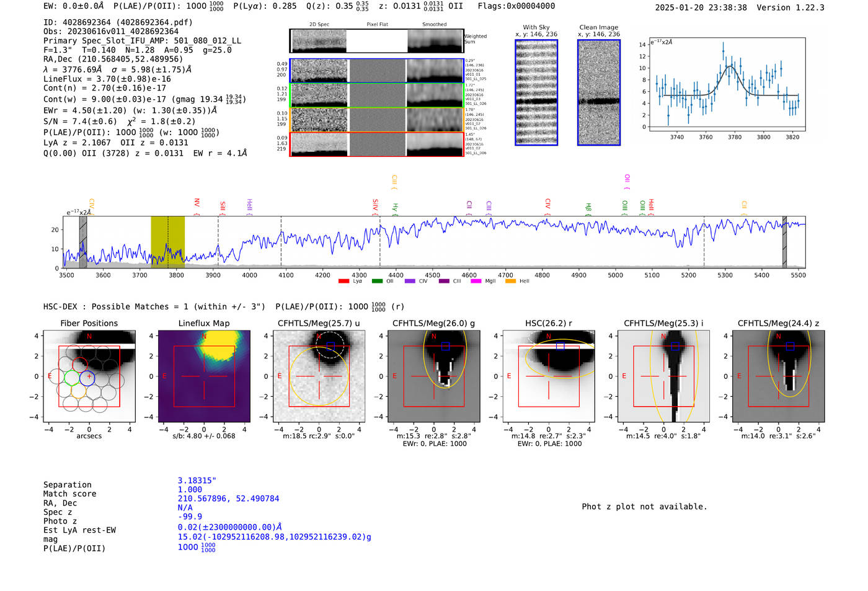Click the match score value 1.000
Image resolution: width=868 pixels, height=591 pixels.
[190, 489]
